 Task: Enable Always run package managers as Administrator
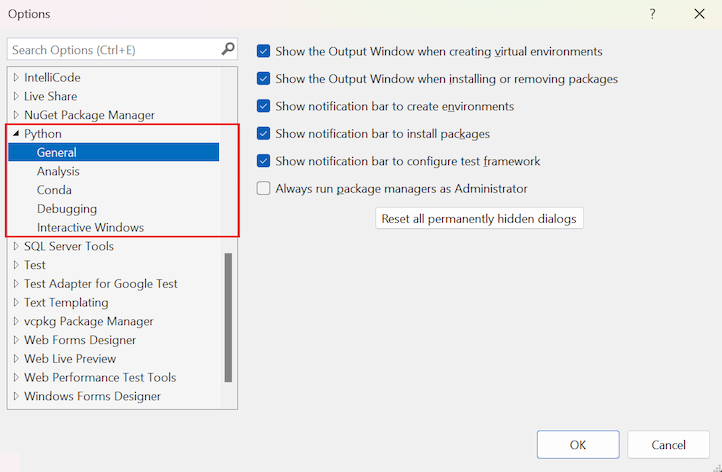[x=263, y=188]
